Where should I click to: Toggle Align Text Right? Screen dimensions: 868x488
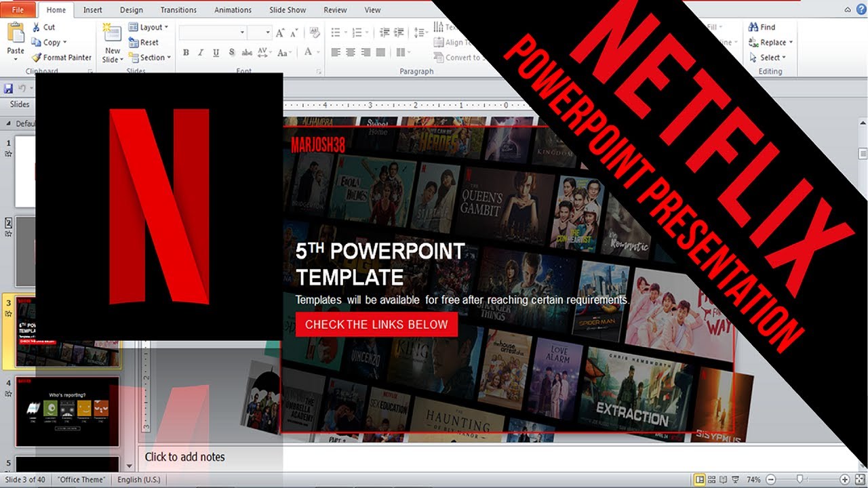pyautogui.click(x=366, y=52)
